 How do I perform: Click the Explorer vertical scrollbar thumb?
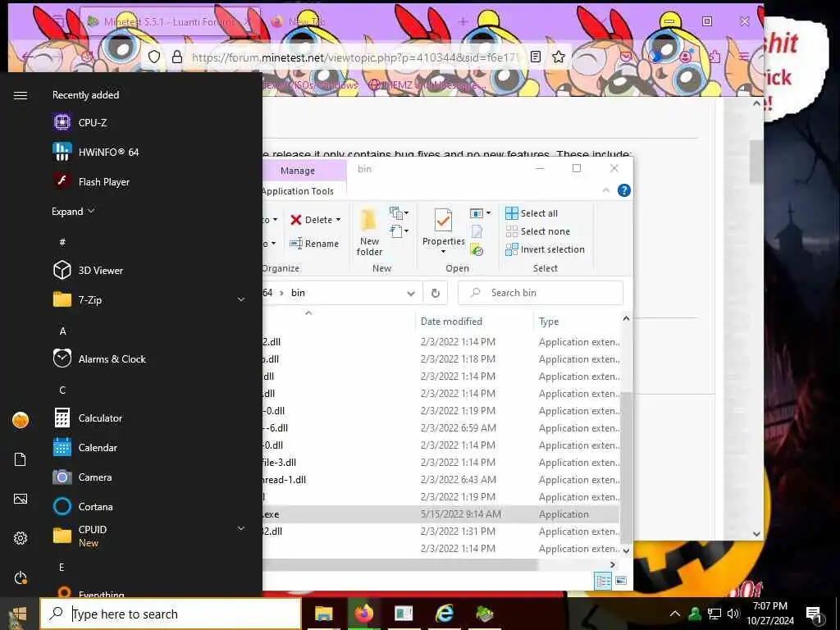[626, 466]
